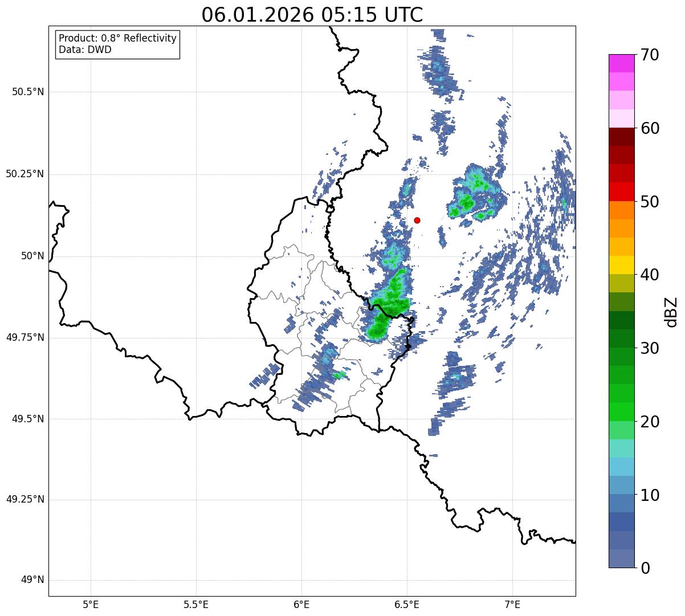
Task: Pick the dark maroon swatch below 60
Action: (x=622, y=137)
